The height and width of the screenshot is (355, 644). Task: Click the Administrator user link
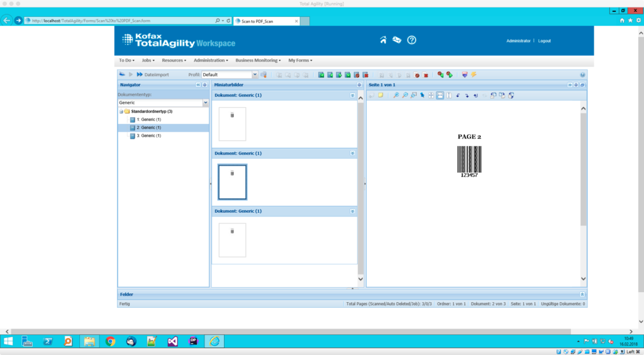click(x=518, y=41)
